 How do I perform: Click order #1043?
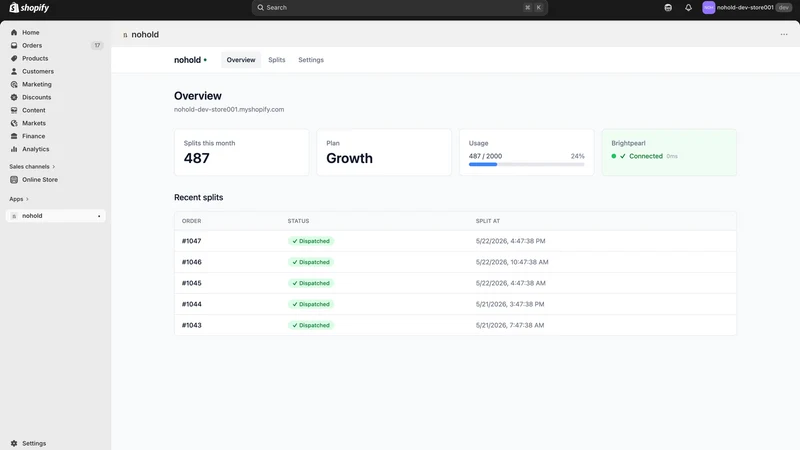point(191,325)
